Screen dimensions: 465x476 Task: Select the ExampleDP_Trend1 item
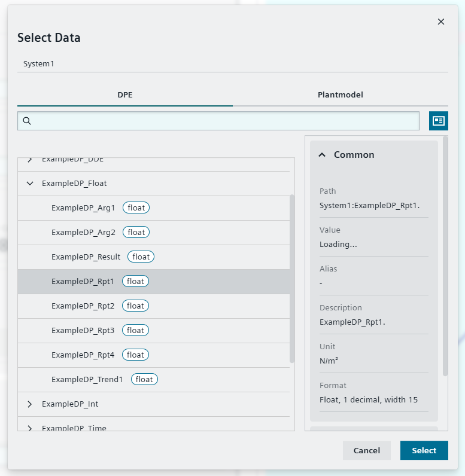(87, 380)
